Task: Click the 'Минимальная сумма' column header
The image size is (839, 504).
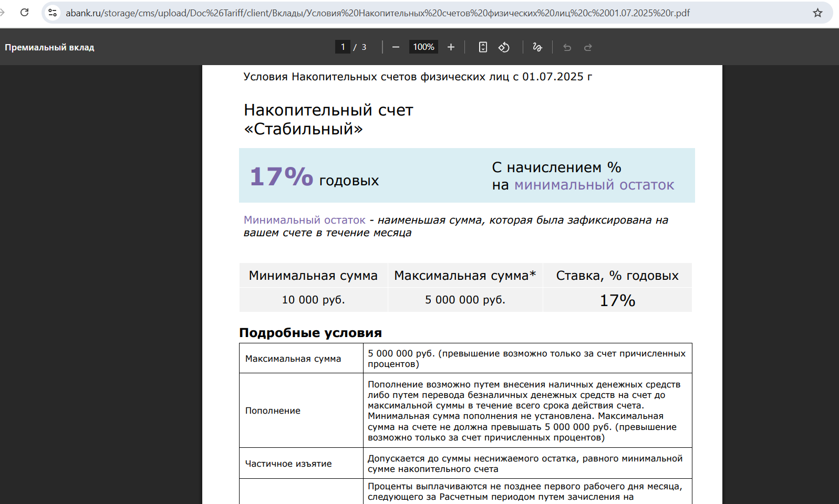Action: point(313,276)
